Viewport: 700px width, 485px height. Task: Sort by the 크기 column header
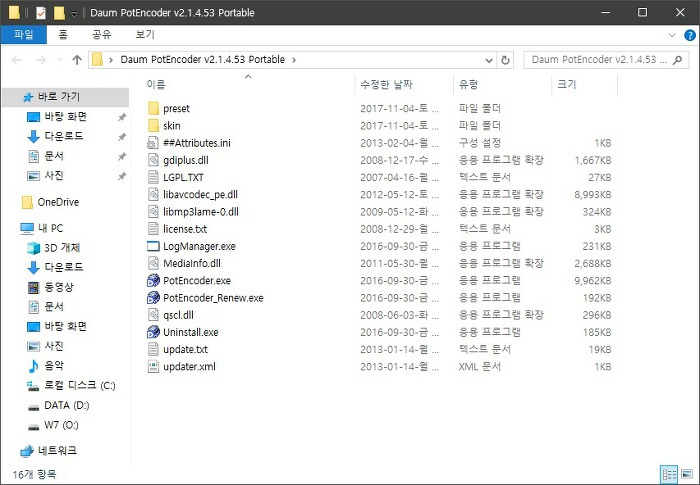[x=585, y=84]
